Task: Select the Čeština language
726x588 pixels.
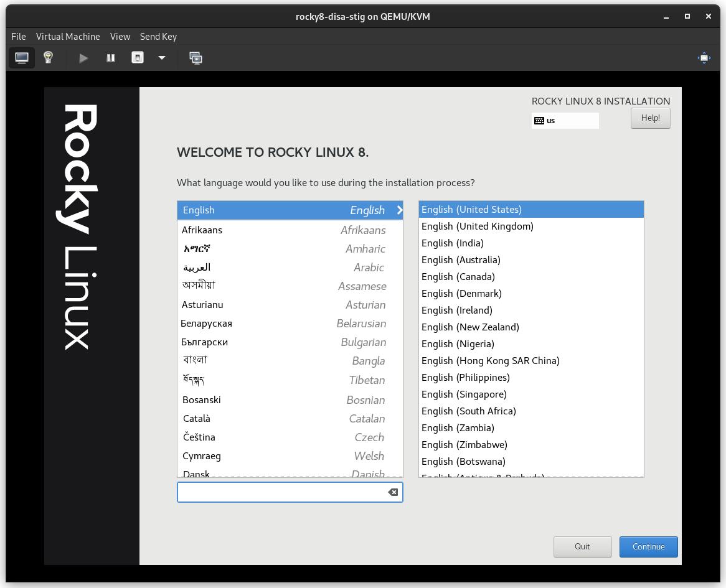Action: pyautogui.click(x=200, y=437)
